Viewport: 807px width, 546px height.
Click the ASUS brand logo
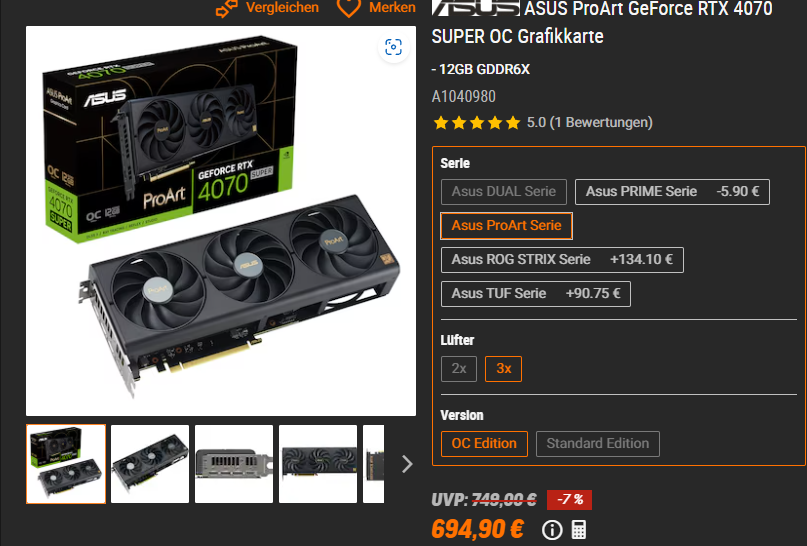pyautogui.click(x=476, y=8)
